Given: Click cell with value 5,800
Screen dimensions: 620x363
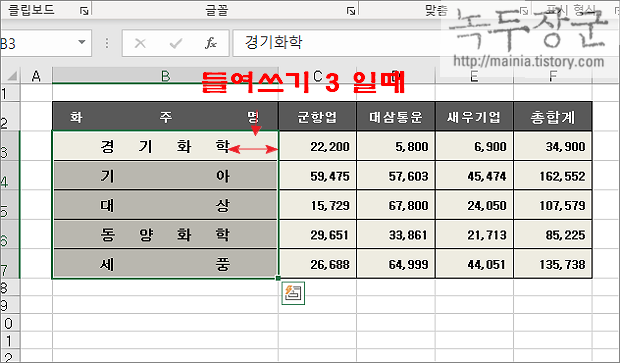Looking at the screenshot, I should [396, 146].
